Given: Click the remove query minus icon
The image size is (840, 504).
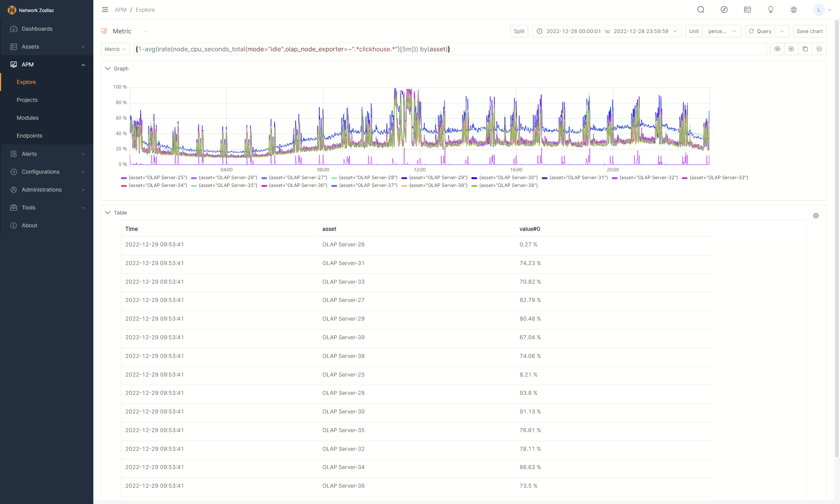Looking at the screenshot, I should click(x=819, y=49).
